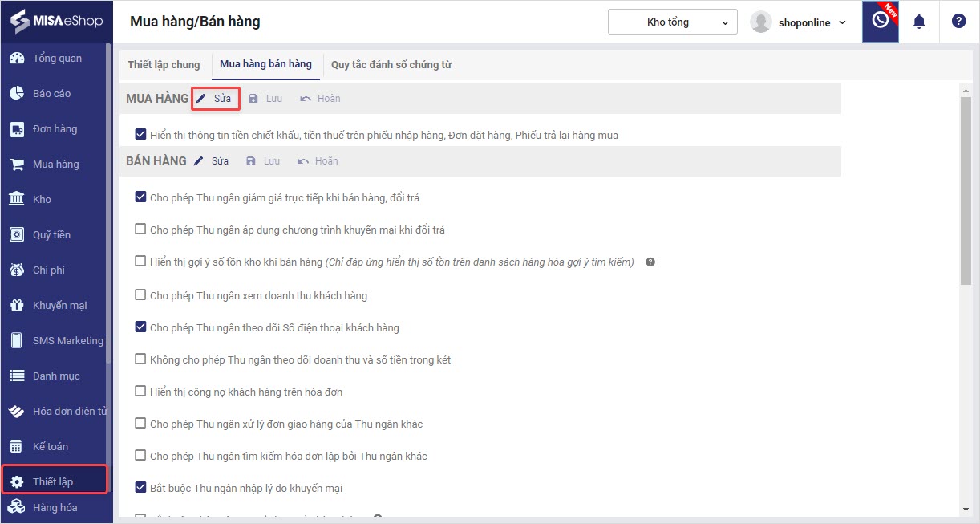Open Khuyến mại sidebar menu item
This screenshot has height=524, width=980.
tap(60, 306)
